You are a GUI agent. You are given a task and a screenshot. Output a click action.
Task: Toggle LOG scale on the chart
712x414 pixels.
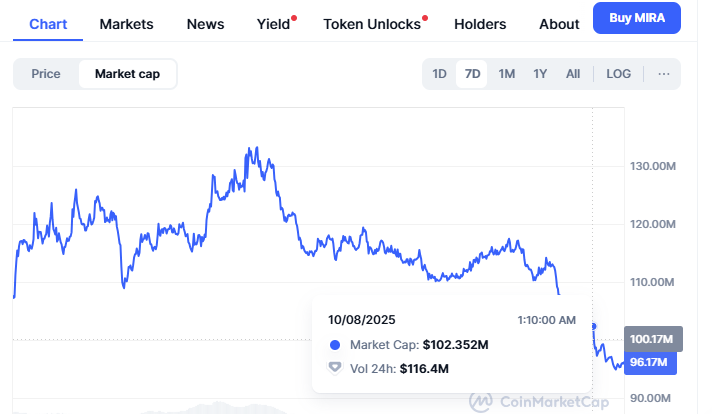coord(619,73)
